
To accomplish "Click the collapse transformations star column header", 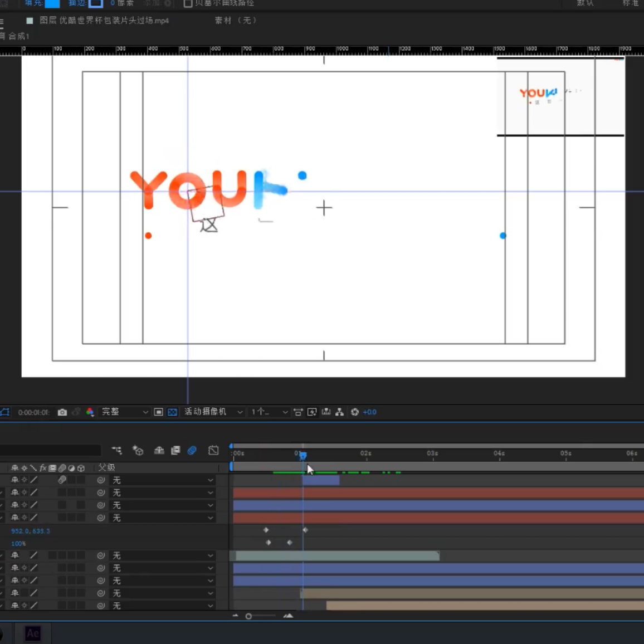I will point(24,468).
